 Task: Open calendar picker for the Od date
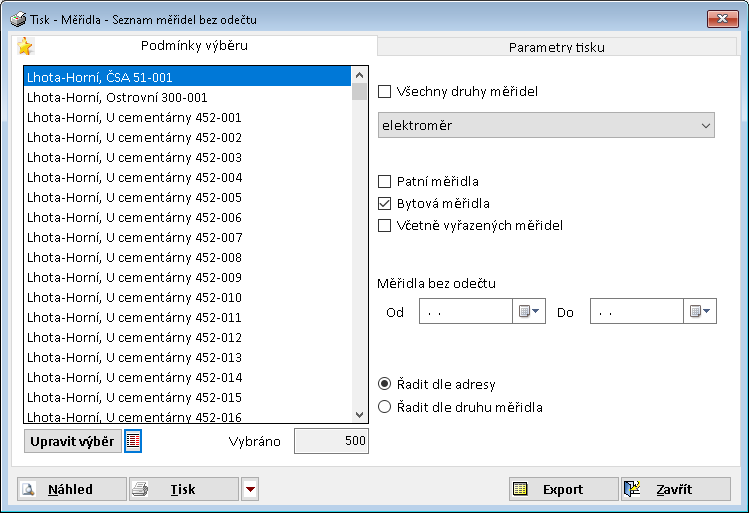[528, 312]
